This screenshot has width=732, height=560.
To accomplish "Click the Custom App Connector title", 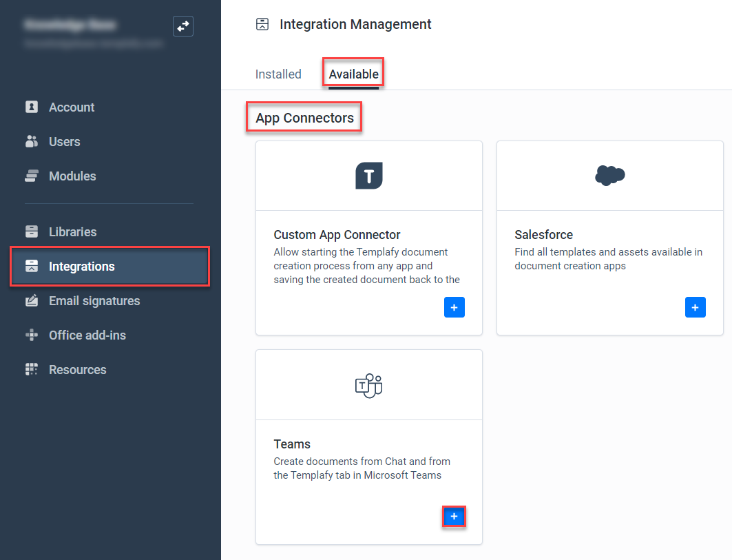I will 337,234.
